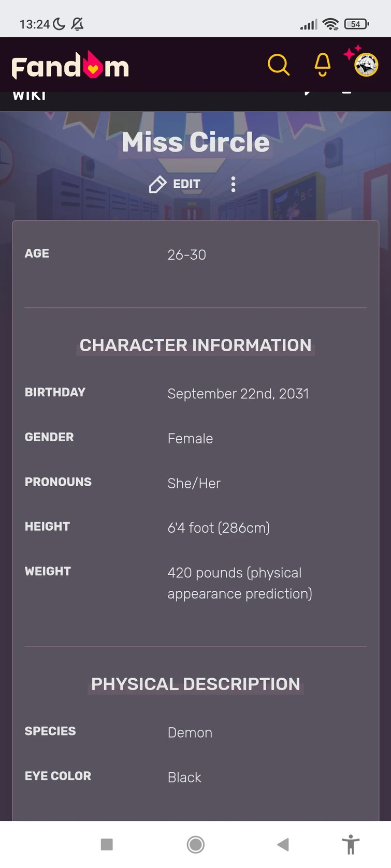
Task: Select the AGE value 26-30
Action: 186,255
